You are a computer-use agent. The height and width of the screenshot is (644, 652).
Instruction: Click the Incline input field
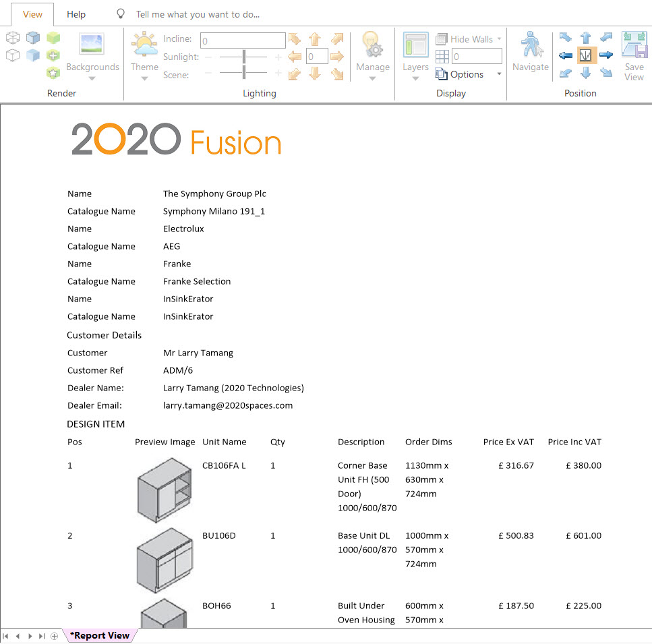coord(243,40)
